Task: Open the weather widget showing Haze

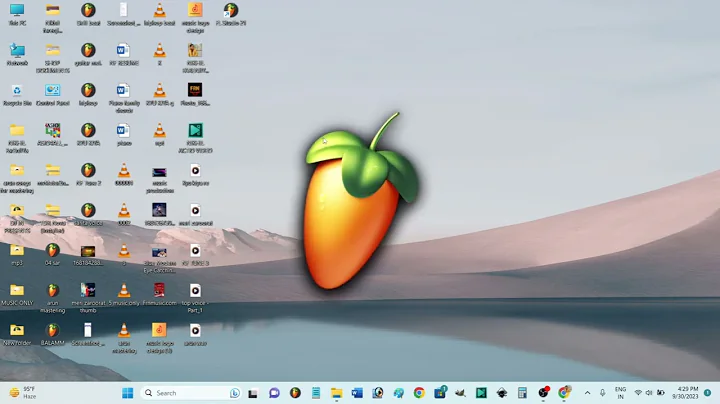Action: coord(23,393)
